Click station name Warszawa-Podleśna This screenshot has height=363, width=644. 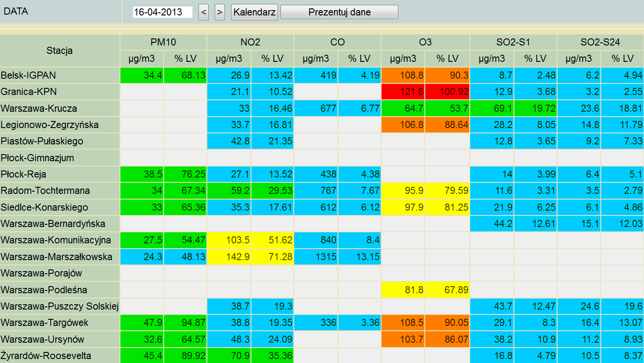pyautogui.click(x=44, y=290)
